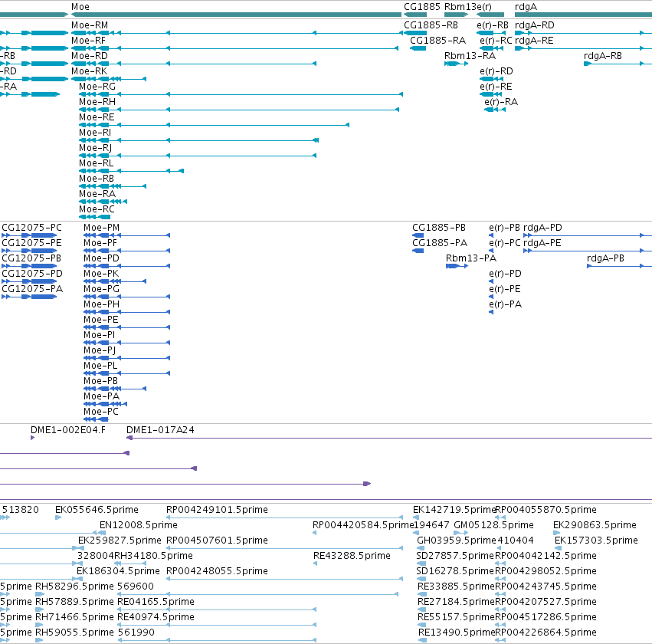
Task: Click transcript CG1885-RB
Action: tap(431, 25)
